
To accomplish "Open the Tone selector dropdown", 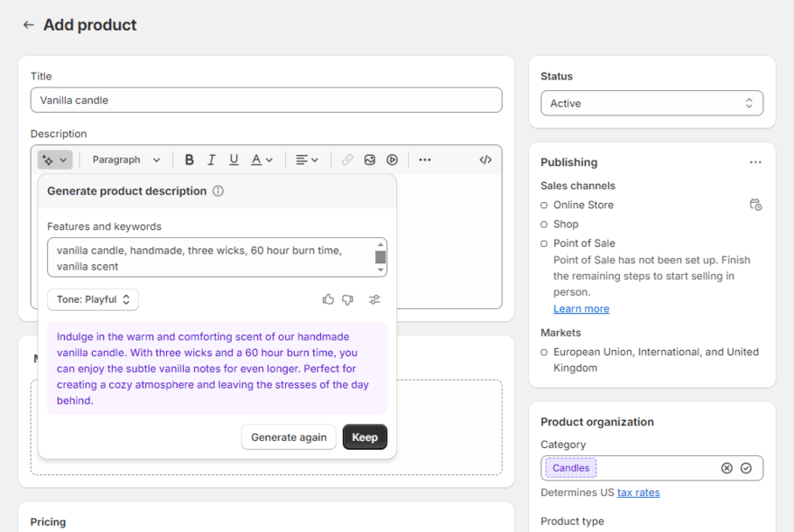I will tap(92, 299).
